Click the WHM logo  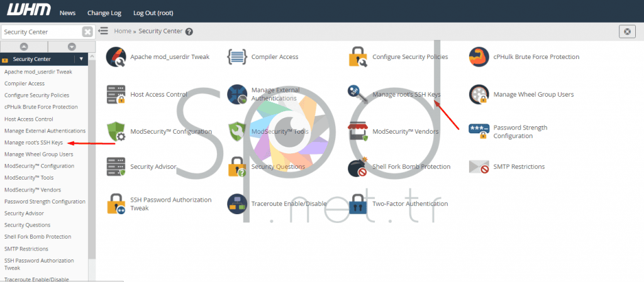pyautogui.click(x=29, y=10)
